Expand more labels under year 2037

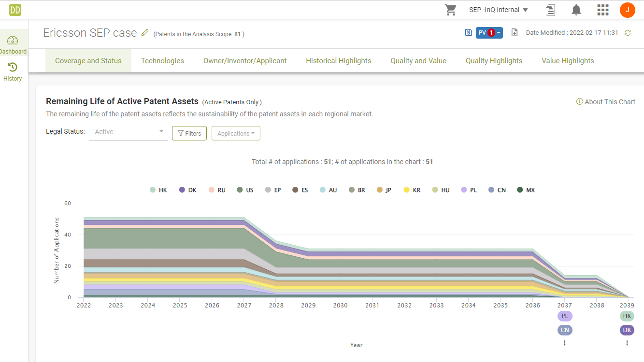[x=565, y=343]
